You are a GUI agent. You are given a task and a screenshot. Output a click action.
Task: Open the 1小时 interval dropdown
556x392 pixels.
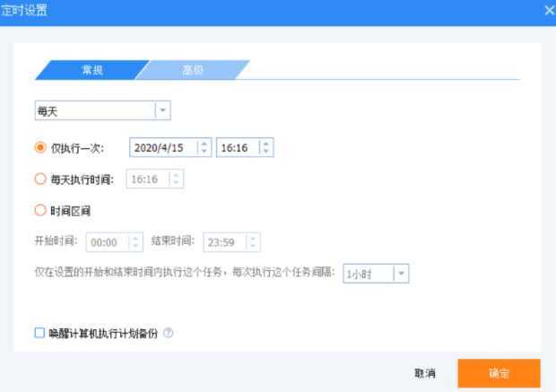(x=376, y=274)
